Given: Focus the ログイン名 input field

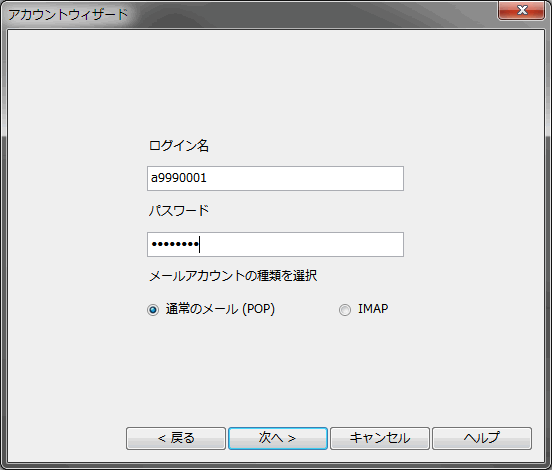Looking at the screenshot, I should (275, 178).
